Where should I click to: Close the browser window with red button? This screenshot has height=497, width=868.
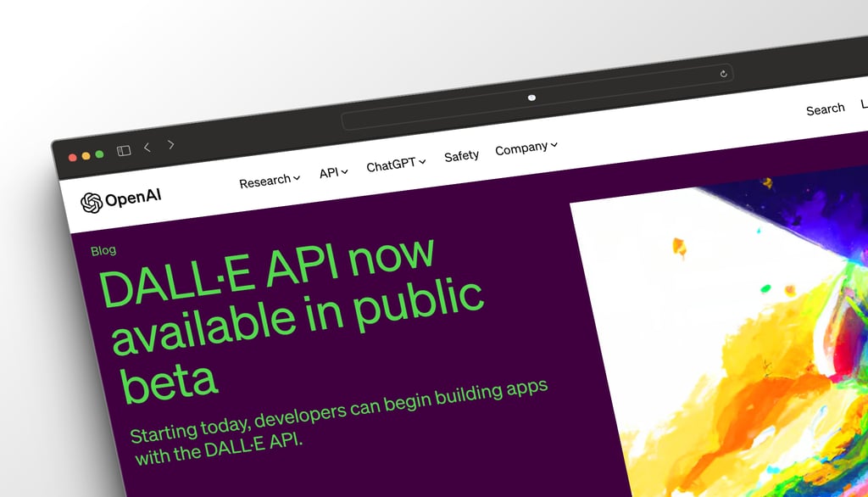tap(73, 158)
